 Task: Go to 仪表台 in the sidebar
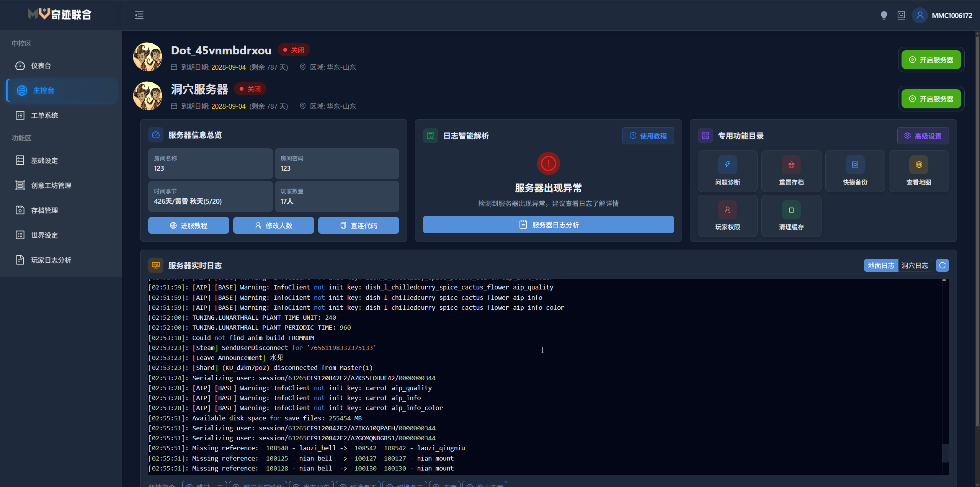pos(61,66)
